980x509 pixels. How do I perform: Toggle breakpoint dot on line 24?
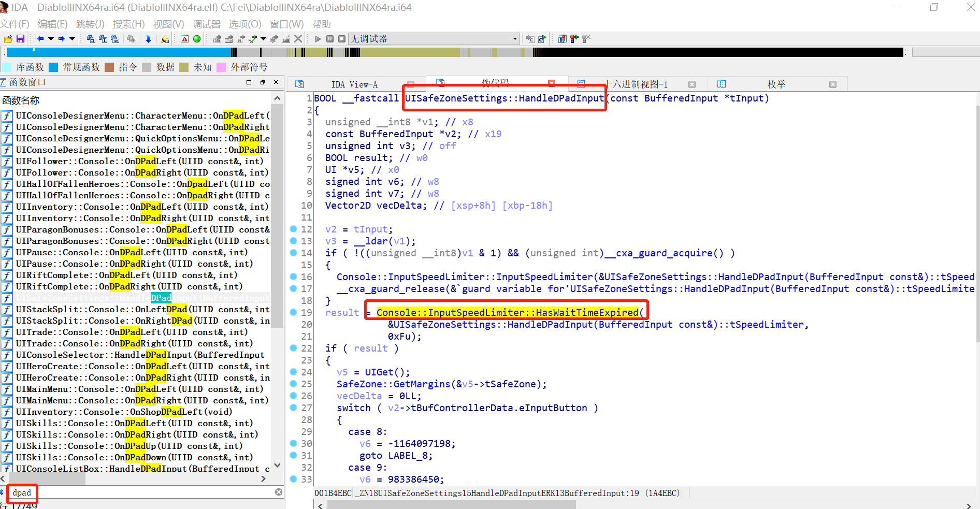[293, 372]
